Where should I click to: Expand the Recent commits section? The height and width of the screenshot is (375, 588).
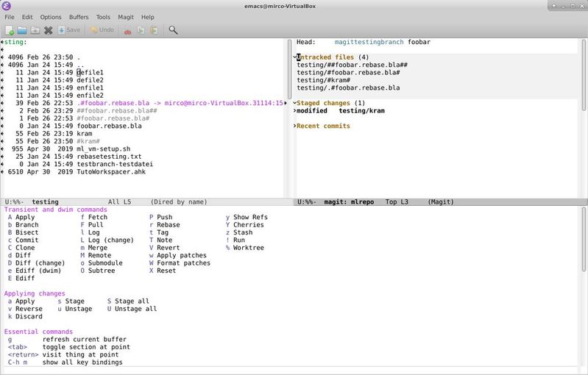tap(295, 126)
